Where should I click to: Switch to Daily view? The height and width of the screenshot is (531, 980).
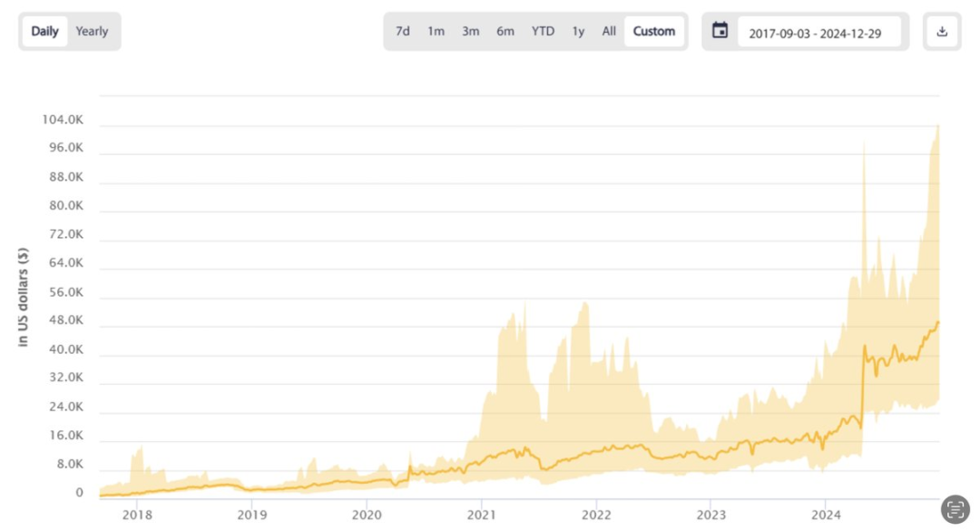tap(44, 31)
